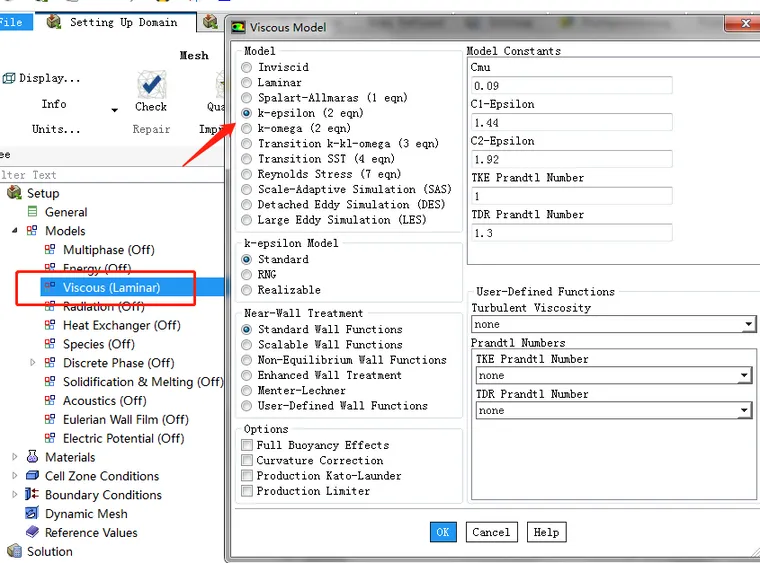Choose Enhanced Wall Treatment
Viewport: 760px width, 563px height.
point(247,375)
